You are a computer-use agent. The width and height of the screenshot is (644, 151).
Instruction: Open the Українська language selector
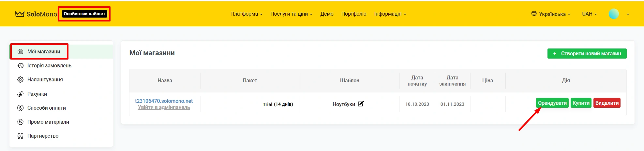pos(551,14)
